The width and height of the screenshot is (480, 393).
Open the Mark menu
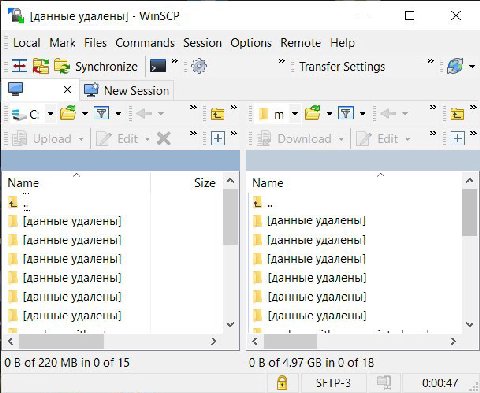pos(62,43)
